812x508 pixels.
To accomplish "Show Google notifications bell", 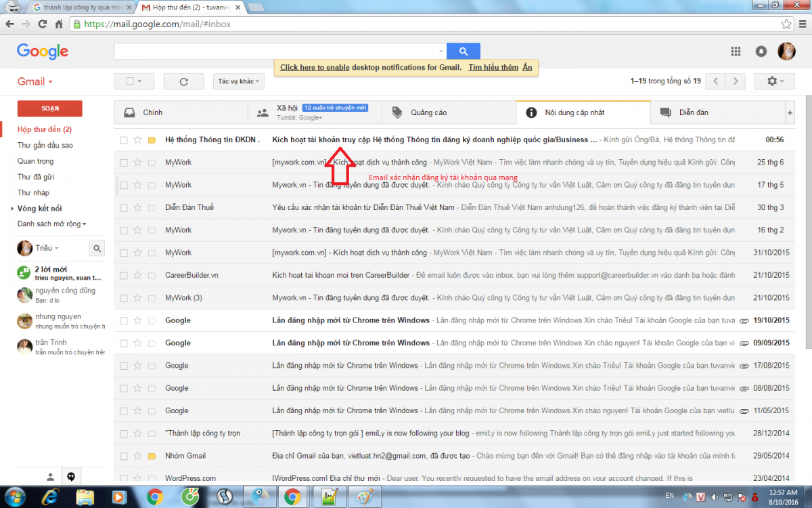I will 761,51.
